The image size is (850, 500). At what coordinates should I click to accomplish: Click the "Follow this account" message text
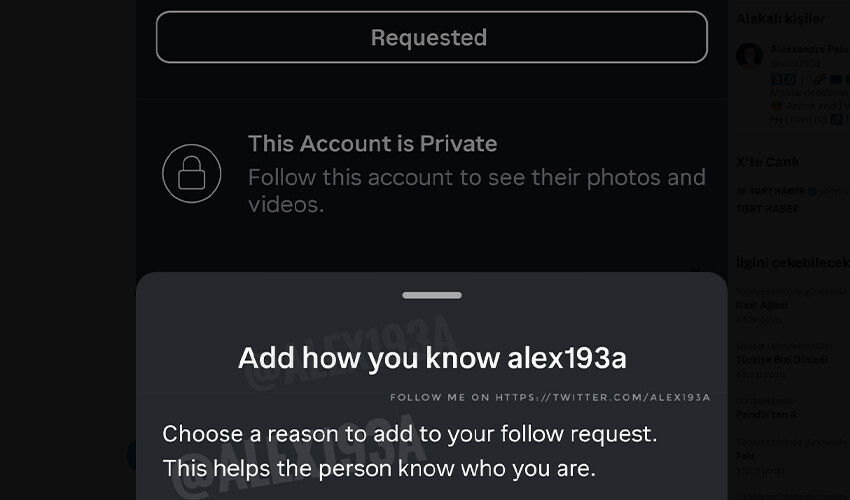pyautogui.click(x=476, y=191)
